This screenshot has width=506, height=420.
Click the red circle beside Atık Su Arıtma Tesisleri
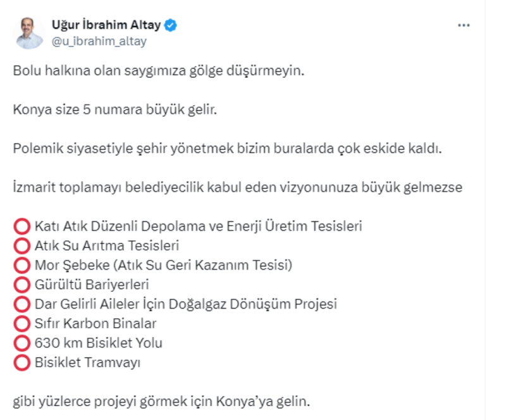coord(22,245)
